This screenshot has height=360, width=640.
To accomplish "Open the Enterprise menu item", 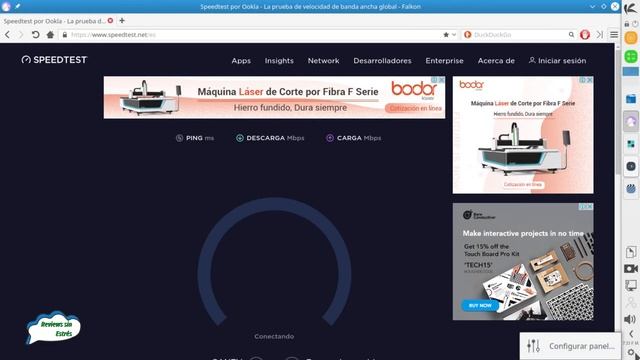I will 444,61.
